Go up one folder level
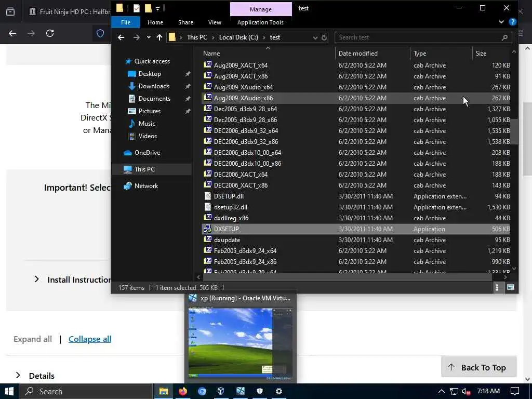 click(159, 37)
